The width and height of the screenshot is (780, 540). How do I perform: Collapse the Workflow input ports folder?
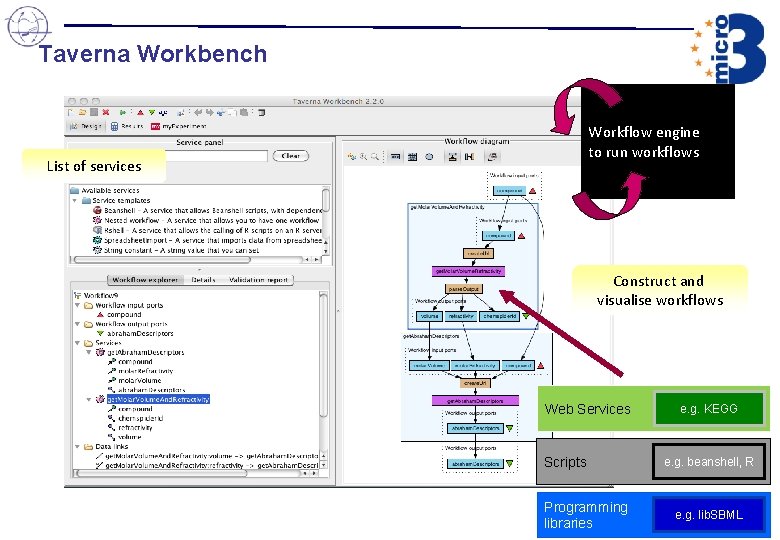(78, 305)
